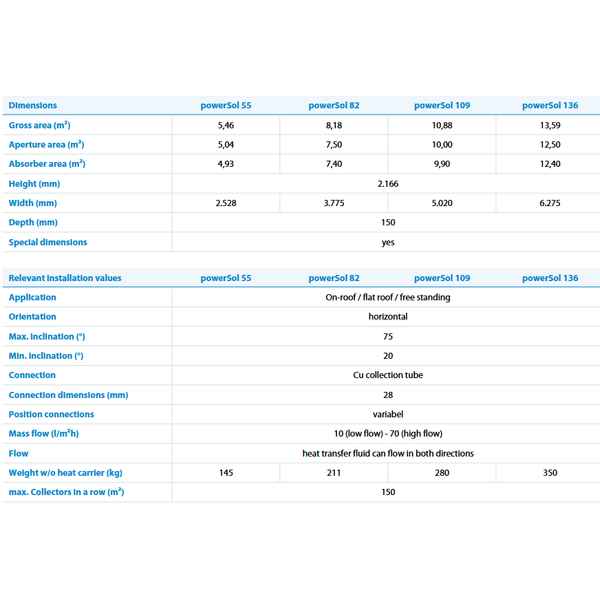Select gross area value 13,59

coord(550,126)
